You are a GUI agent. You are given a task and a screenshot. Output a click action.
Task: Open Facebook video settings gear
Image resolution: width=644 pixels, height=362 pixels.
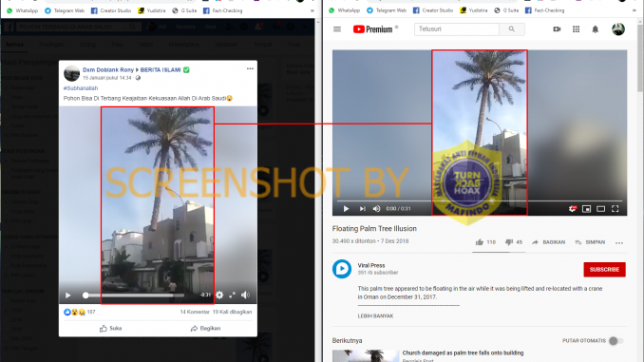(219, 295)
